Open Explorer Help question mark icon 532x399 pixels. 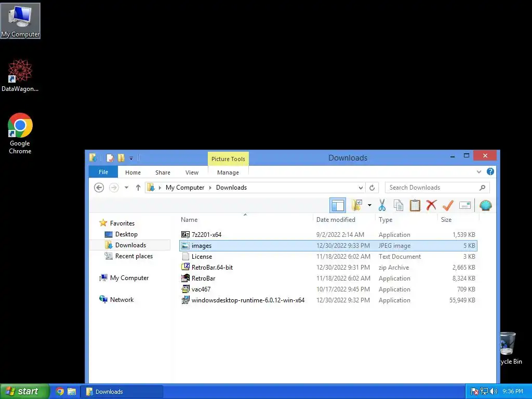490,171
